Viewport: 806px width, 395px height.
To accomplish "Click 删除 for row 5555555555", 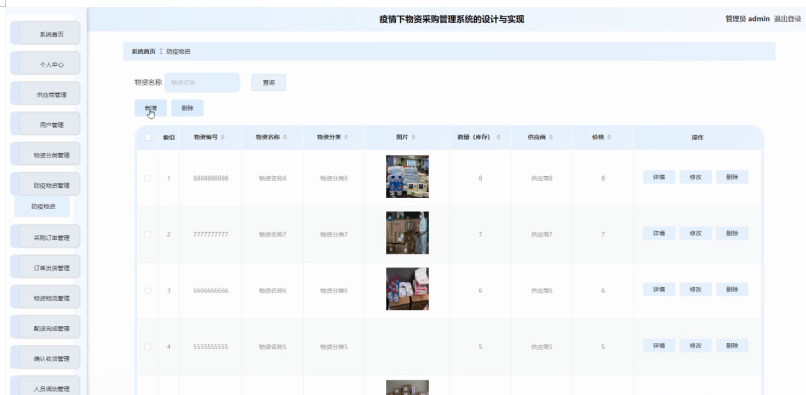I will [732, 346].
